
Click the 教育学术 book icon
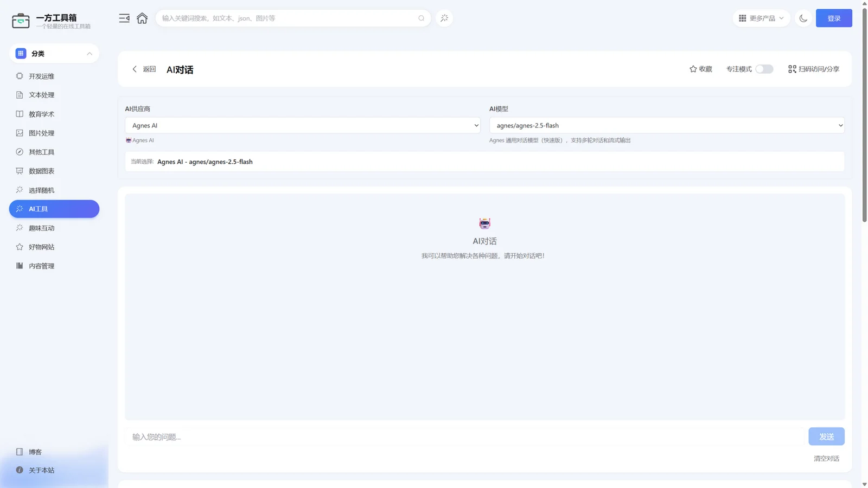click(20, 114)
